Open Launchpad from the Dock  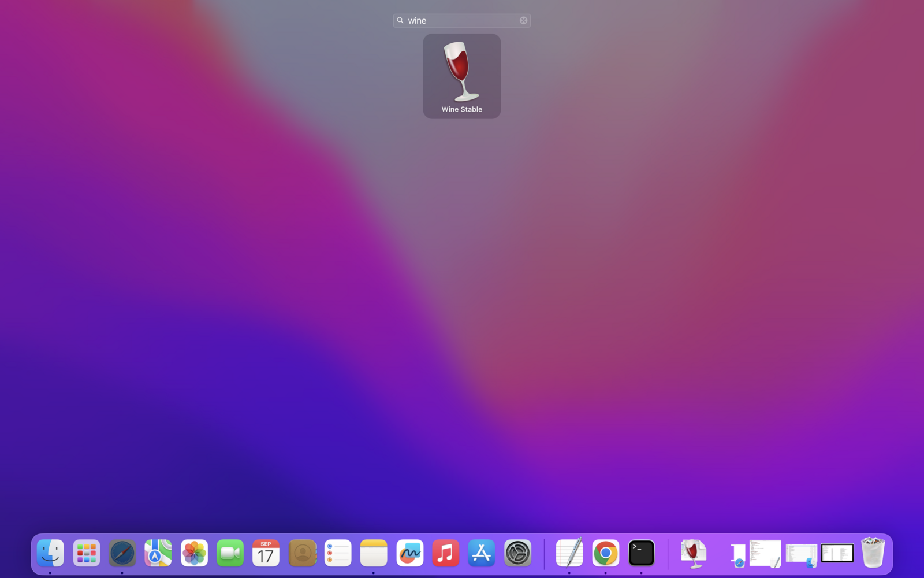pos(87,553)
